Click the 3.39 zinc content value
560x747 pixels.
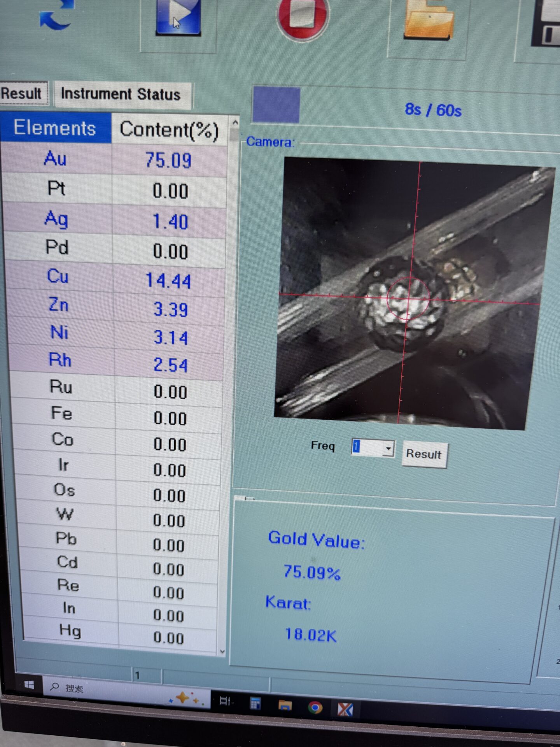[170, 309]
